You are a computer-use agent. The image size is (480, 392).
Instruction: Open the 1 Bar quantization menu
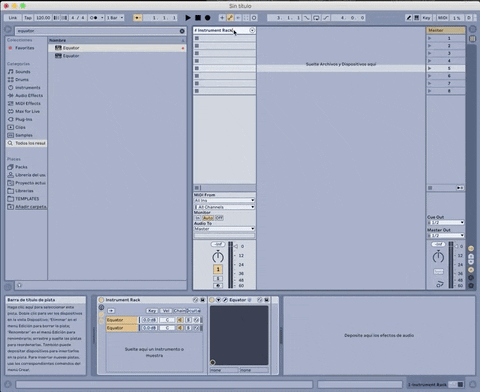115,18
